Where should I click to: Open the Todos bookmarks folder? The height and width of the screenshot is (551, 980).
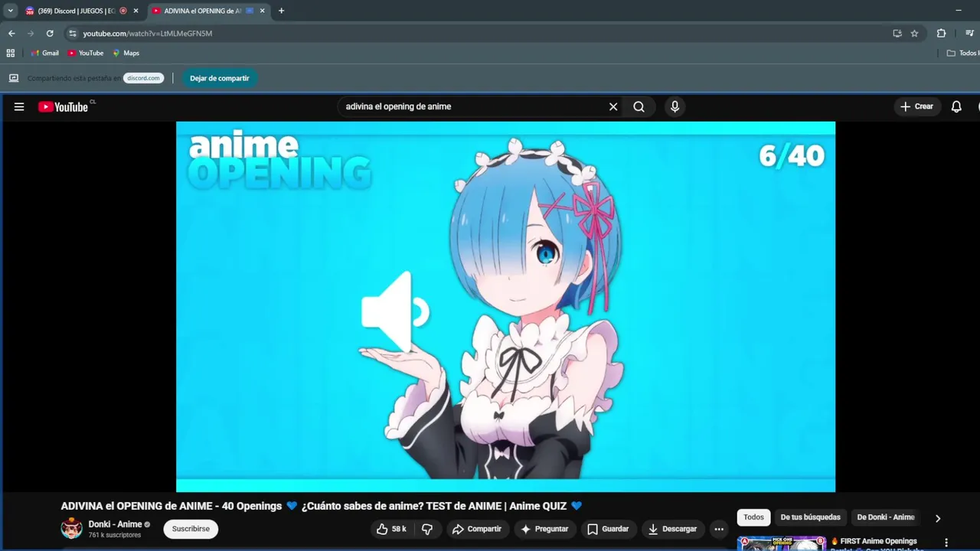[x=963, y=53]
